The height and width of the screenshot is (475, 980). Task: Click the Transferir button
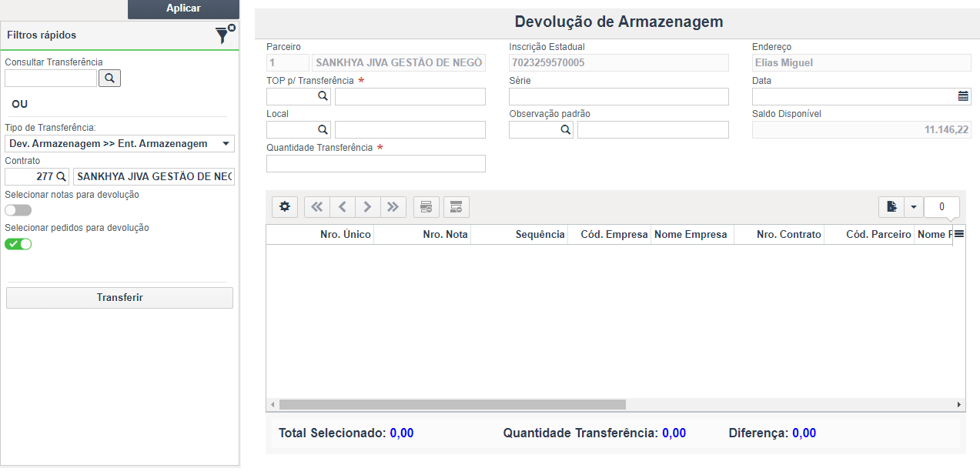coord(119,298)
